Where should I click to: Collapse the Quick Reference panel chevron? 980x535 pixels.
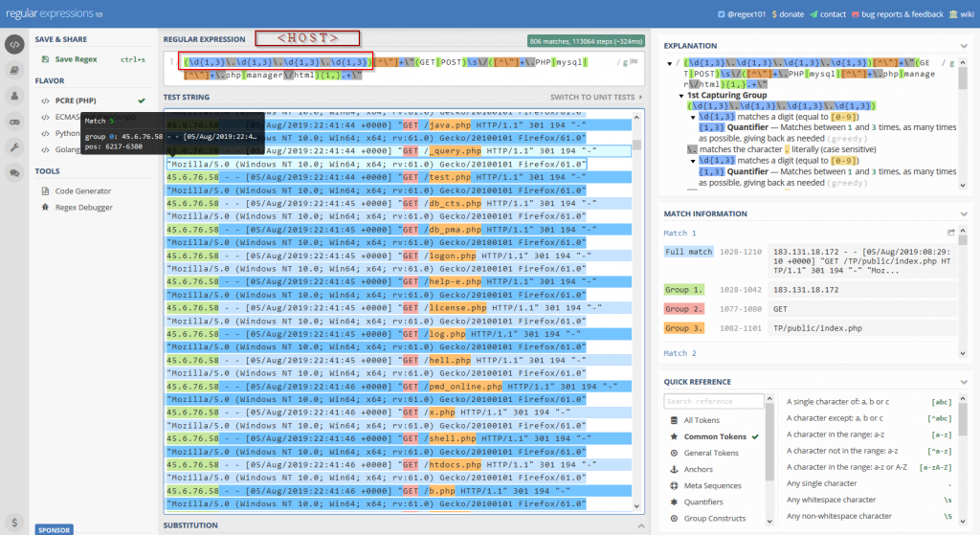click(963, 382)
